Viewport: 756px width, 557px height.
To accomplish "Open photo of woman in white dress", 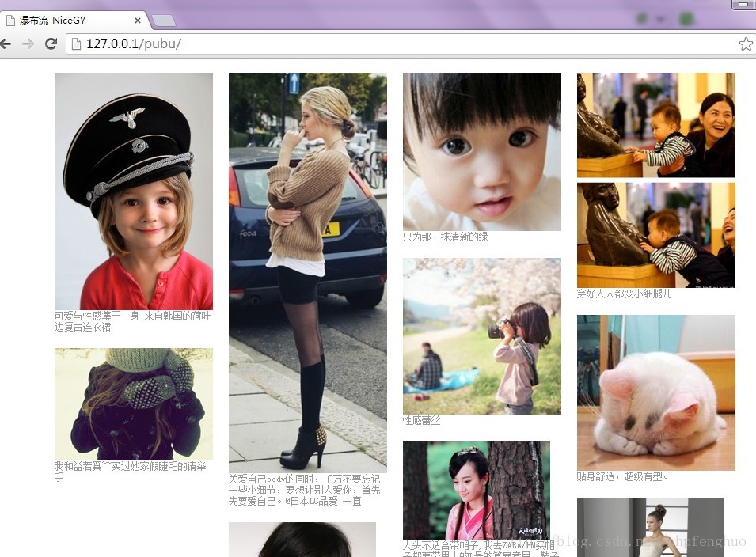I will (x=651, y=528).
